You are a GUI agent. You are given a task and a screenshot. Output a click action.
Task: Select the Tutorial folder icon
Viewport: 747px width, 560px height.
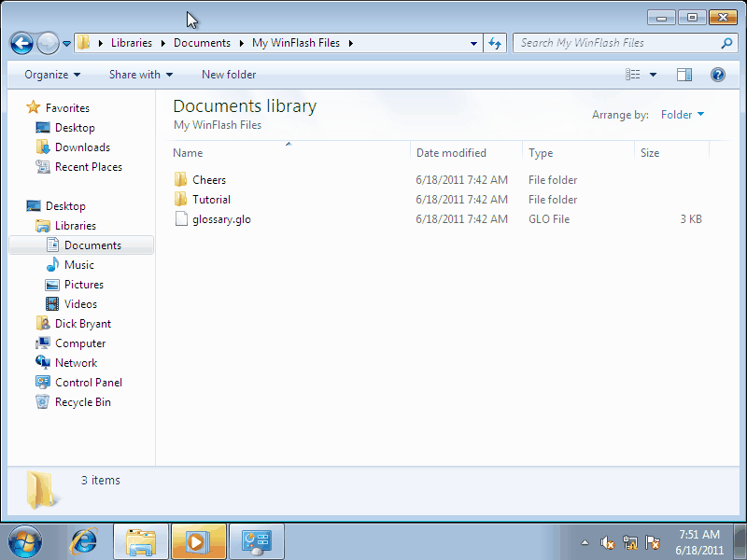(x=180, y=199)
